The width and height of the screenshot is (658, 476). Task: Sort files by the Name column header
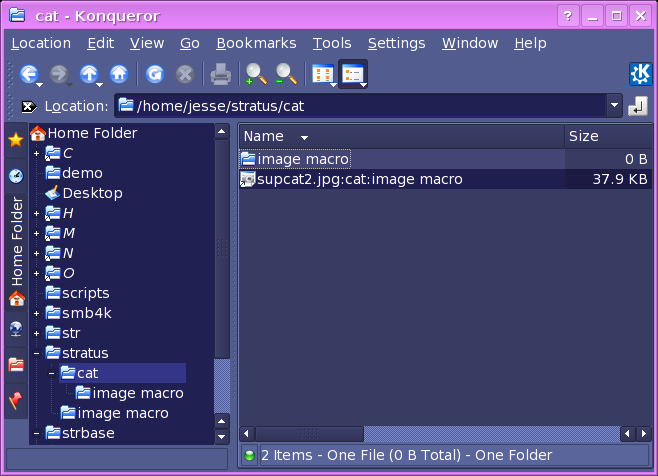(x=402, y=136)
